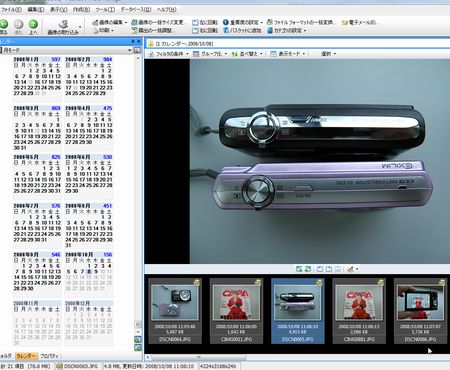450x370 pixels.
Task: Open the 画像の編集 edit menu
Action: point(109,22)
